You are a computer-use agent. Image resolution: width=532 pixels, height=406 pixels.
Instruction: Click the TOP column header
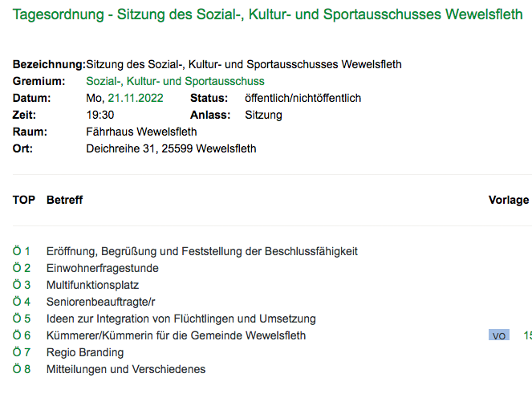point(24,200)
